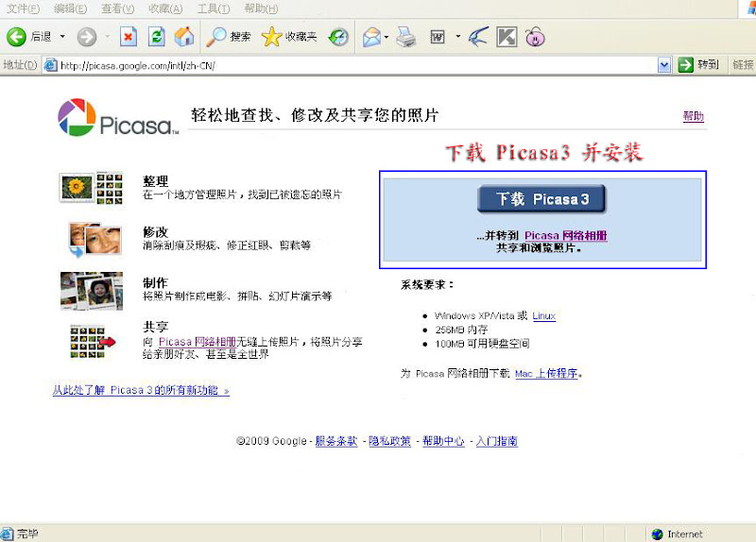
Task: Open the Back button history dropdown arrow
Action: 62,37
